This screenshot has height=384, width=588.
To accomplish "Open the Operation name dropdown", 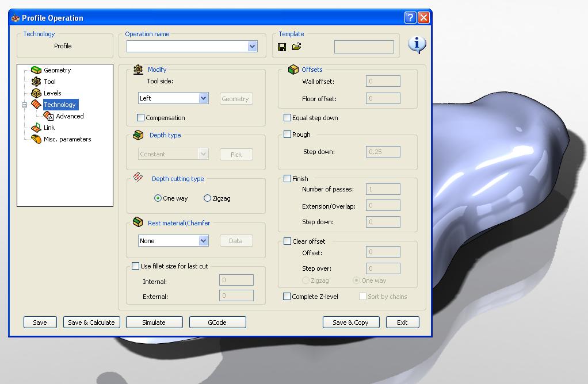I will (x=253, y=47).
